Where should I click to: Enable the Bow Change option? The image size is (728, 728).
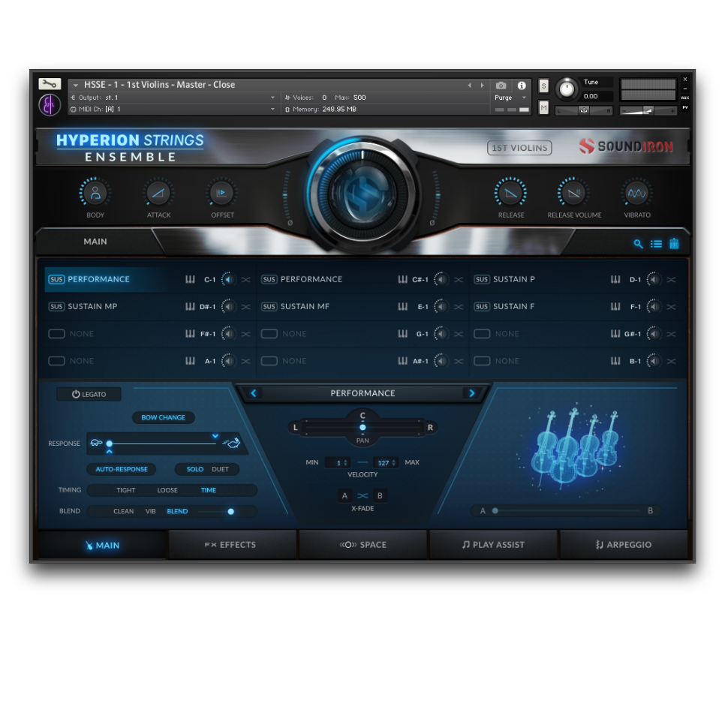[x=163, y=417]
